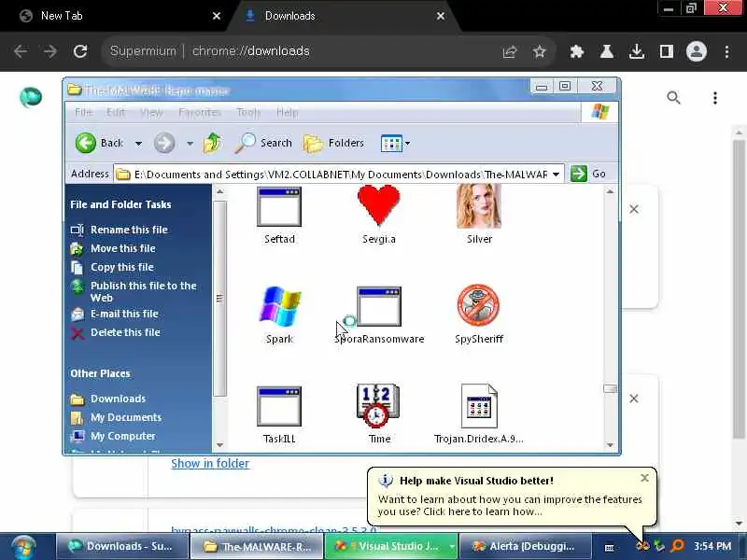Select the SporaRansomware file icon
This screenshot has height=560, width=747.
pos(379,306)
